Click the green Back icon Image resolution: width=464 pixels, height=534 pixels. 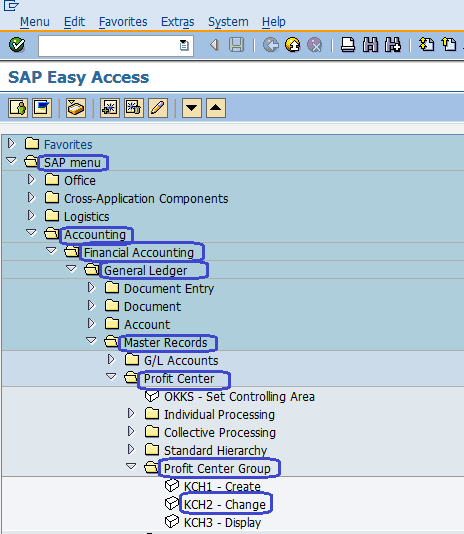point(271,45)
